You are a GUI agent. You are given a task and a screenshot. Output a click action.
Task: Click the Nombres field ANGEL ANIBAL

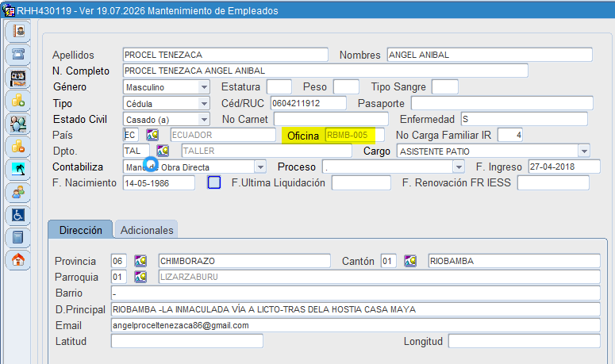tap(490, 55)
